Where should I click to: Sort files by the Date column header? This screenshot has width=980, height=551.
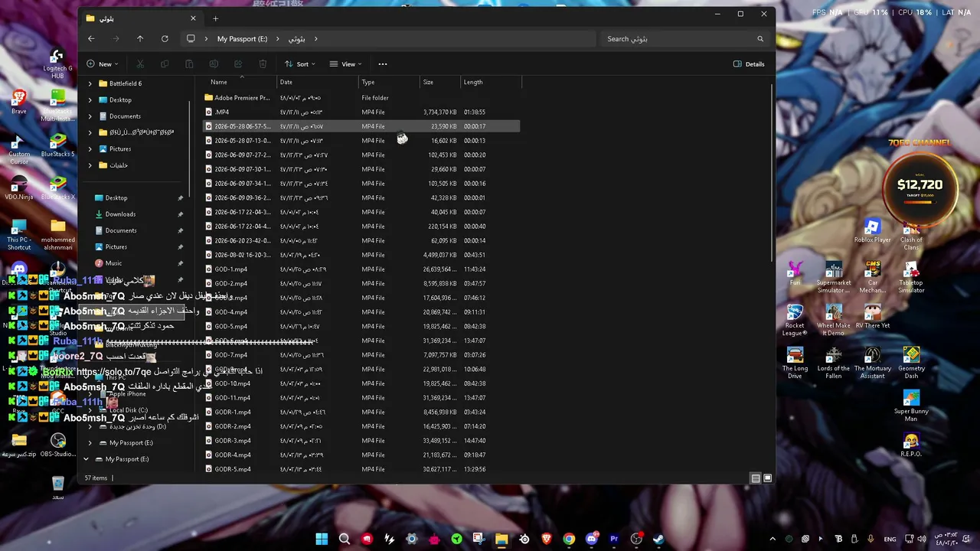(318, 82)
